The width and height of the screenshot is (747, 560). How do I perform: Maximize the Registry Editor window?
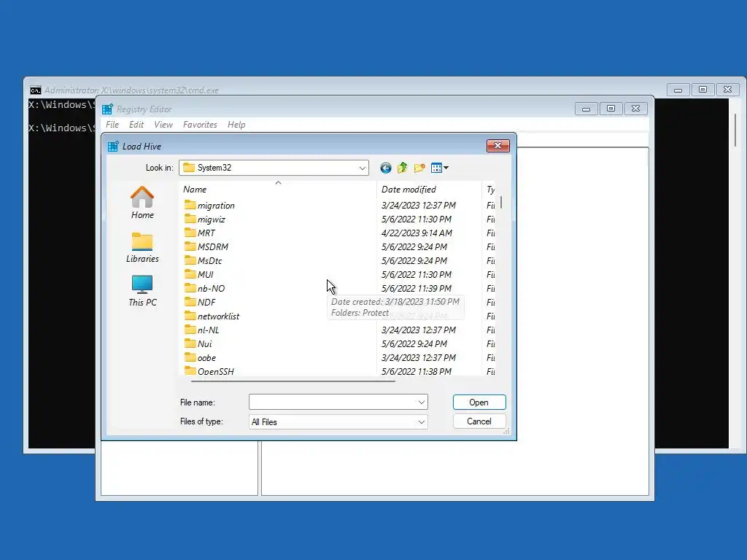point(611,109)
